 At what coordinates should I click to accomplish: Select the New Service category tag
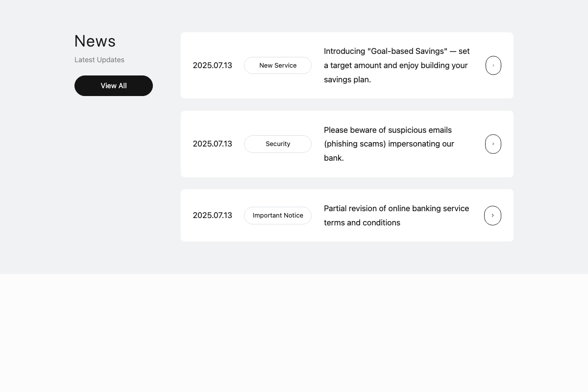pyautogui.click(x=278, y=66)
